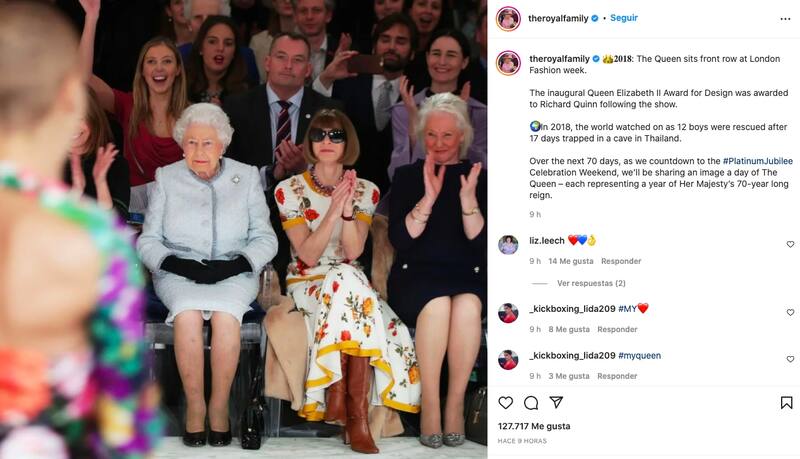Click Responder under #myqueen comment
This screenshot has height=459, width=800.
click(x=617, y=376)
